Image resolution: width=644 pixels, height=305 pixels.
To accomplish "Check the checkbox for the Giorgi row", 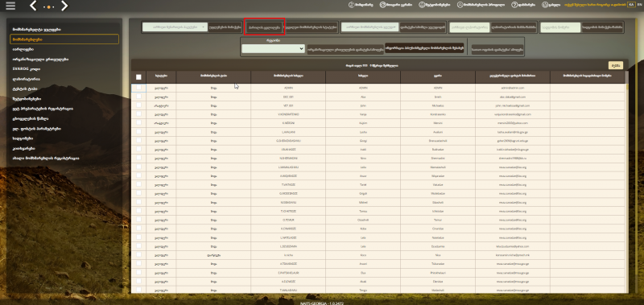I will tap(138, 140).
